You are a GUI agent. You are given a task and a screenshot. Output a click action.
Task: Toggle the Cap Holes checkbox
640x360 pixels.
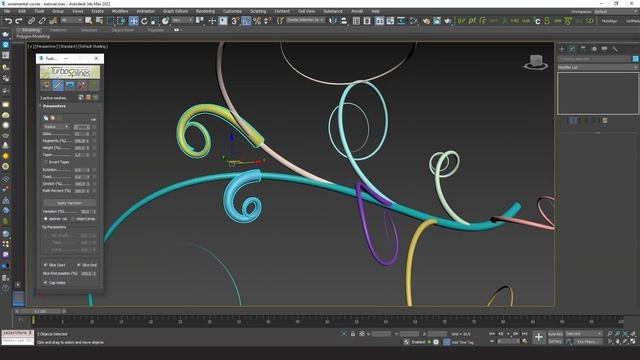pos(45,282)
